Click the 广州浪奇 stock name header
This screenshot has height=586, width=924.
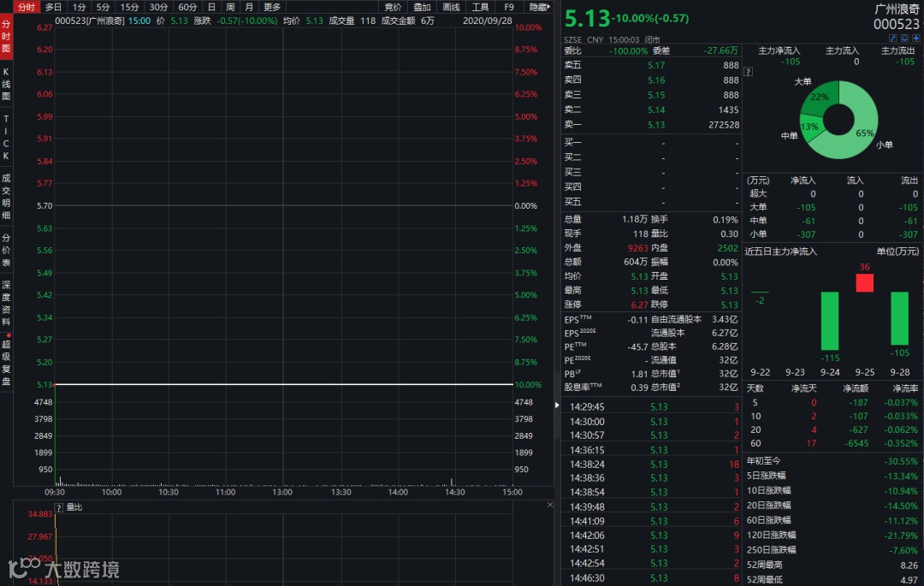897,9
